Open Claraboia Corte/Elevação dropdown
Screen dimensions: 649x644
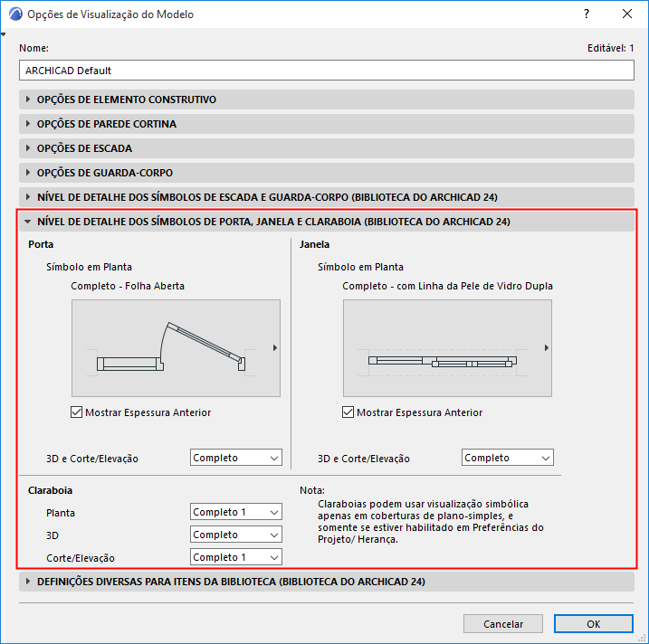[236, 557]
